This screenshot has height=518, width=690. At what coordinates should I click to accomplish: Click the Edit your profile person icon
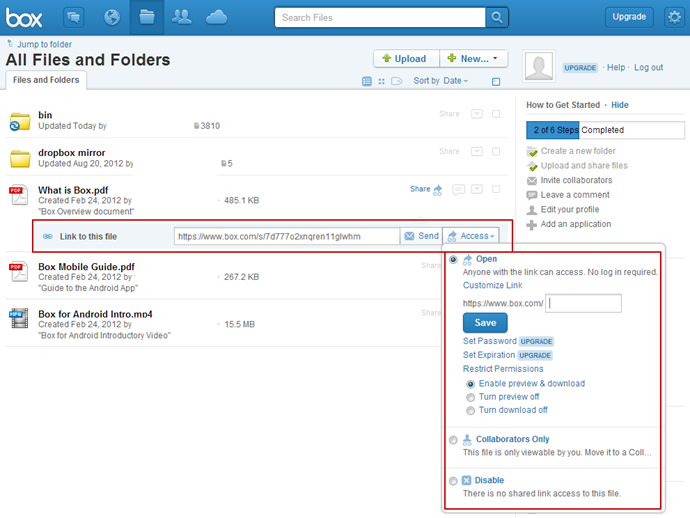pos(532,210)
